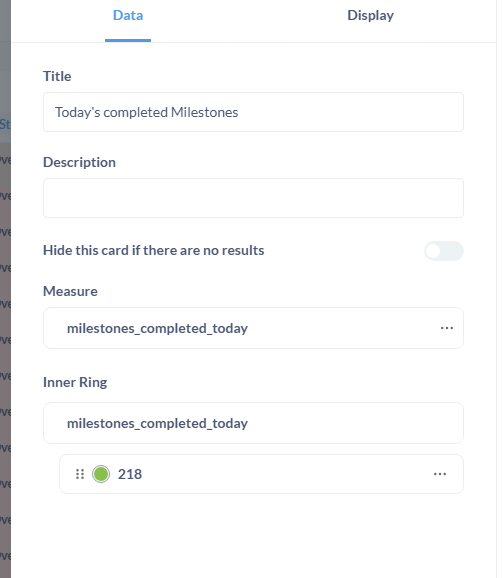This screenshot has width=503, height=578.
Task: Click the Title input with Today's completed Milestones
Action: coord(253,112)
